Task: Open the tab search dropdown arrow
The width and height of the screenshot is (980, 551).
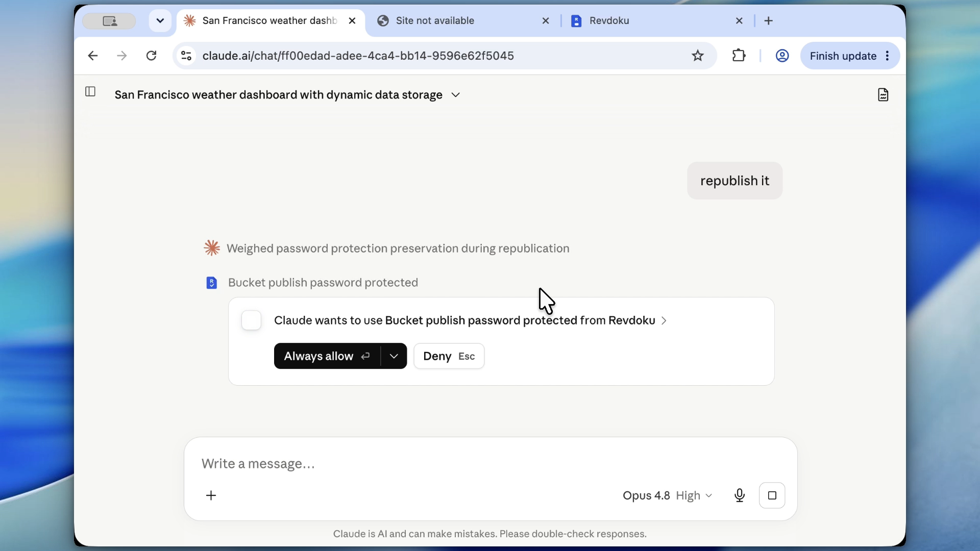Action: pyautogui.click(x=160, y=21)
